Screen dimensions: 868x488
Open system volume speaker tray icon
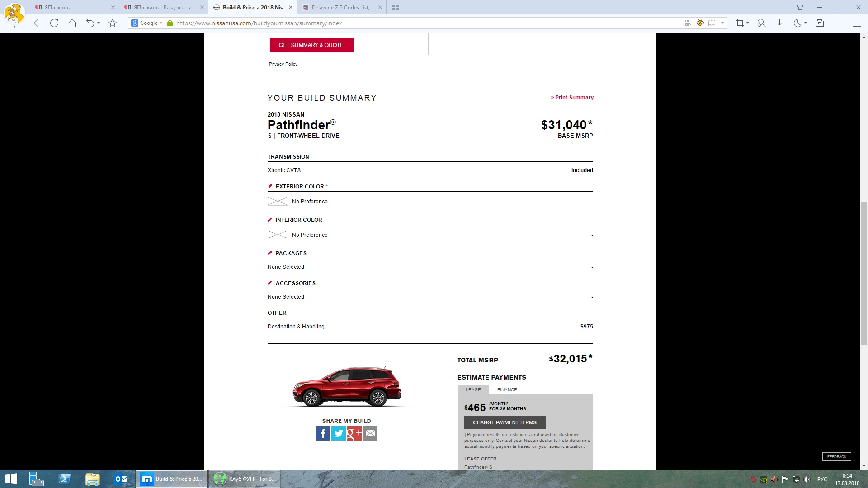pyautogui.click(x=807, y=479)
